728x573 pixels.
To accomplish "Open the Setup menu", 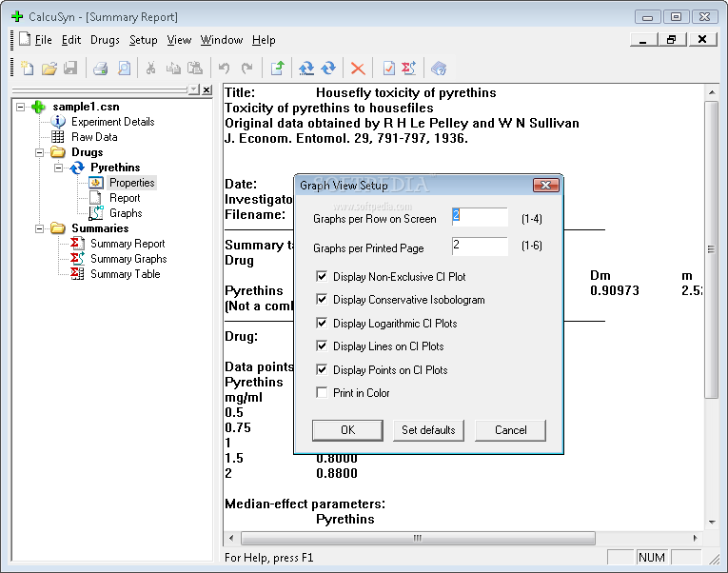I will click(143, 40).
